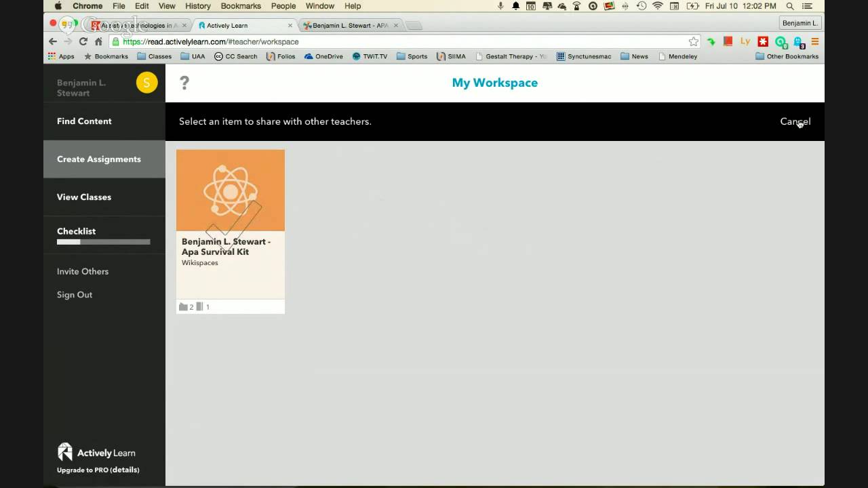Click Upgrade to PRO (details) link
This screenshot has width=868, height=488.
pyautogui.click(x=98, y=470)
